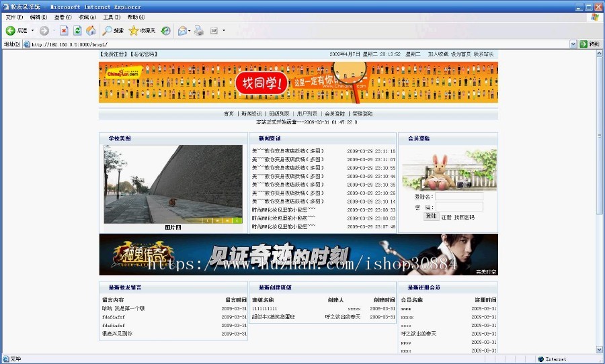Open class named 1111111111
Image resolution: width=605 pixels, height=364 pixels.
[x=264, y=309]
